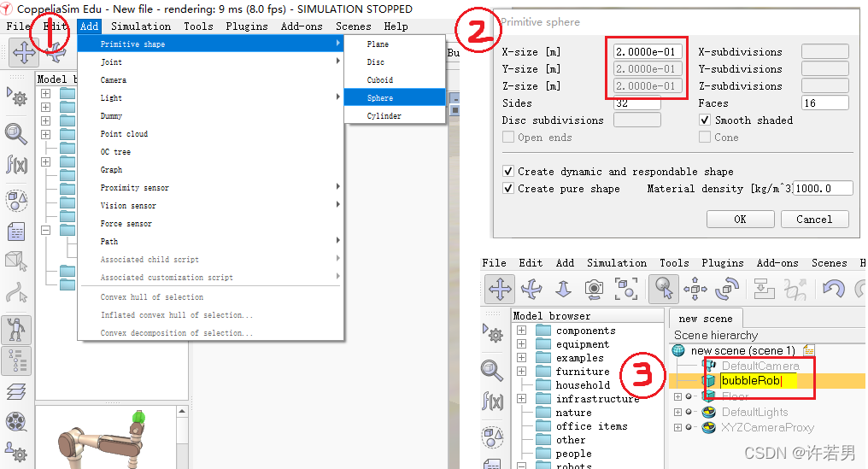Expand the components folder
The width and height of the screenshot is (868, 469).
coord(521,331)
